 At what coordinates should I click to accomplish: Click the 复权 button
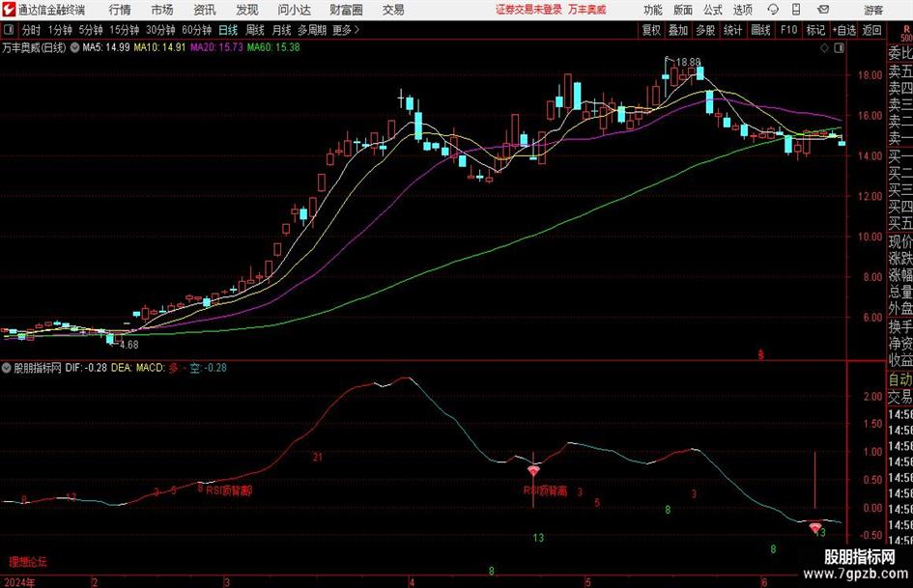pyautogui.click(x=651, y=30)
